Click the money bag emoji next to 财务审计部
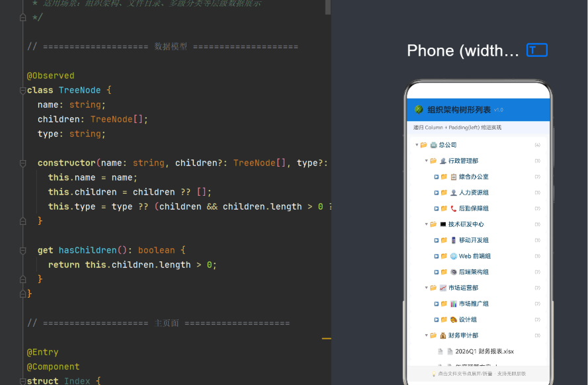This screenshot has width=588, height=385. click(443, 335)
